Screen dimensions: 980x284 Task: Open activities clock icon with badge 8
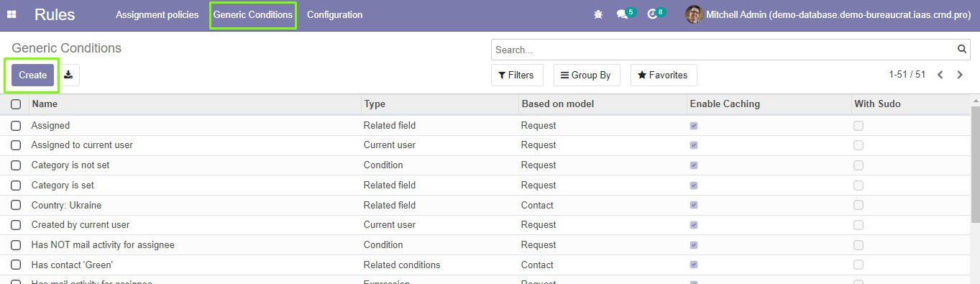656,14
